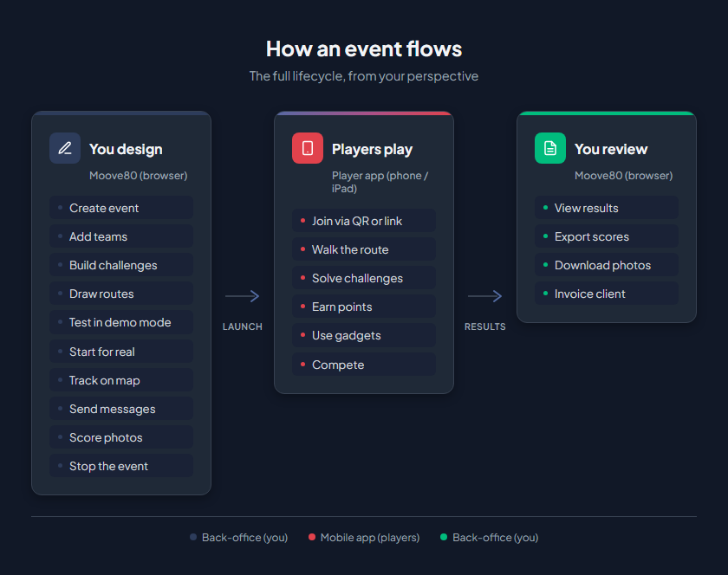Viewport: 728px width, 575px height.
Task: Click the green dot beside View results
Action: click(545, 208)
